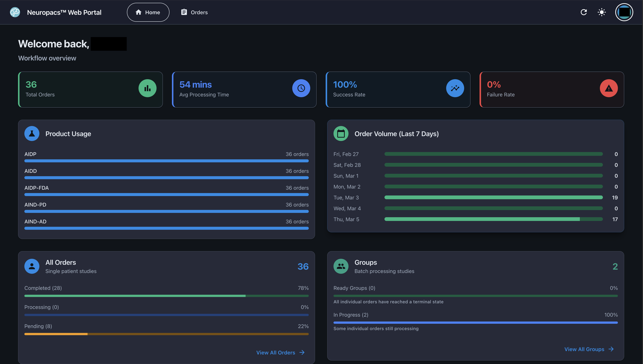Viewport: 643px width, 364px height.
Task: Toggle light mode with the sun icon
Action: 601,12
